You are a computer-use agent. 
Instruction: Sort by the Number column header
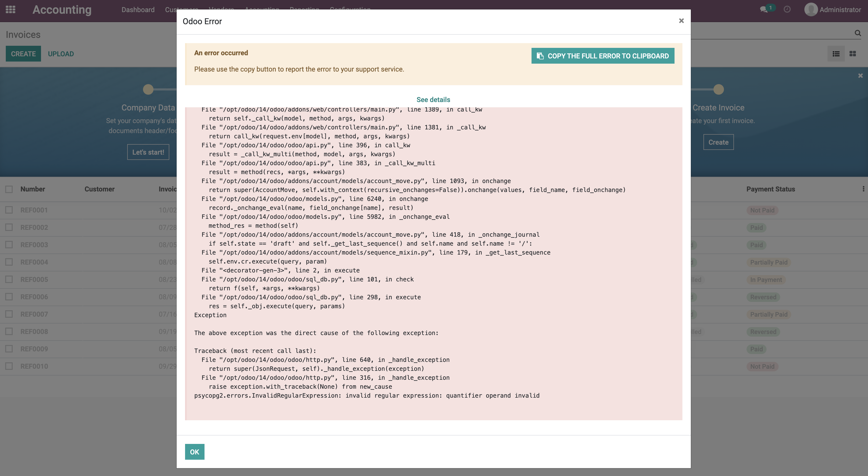pos(33,189)
